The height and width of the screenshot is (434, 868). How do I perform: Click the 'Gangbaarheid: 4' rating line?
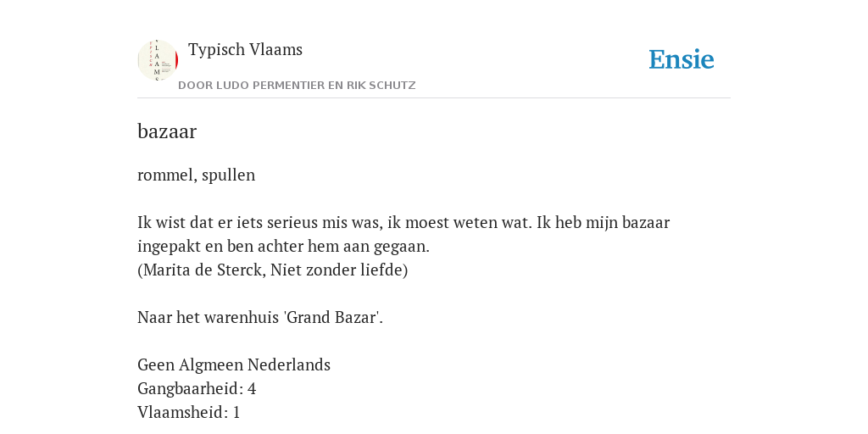click(197, 388)
